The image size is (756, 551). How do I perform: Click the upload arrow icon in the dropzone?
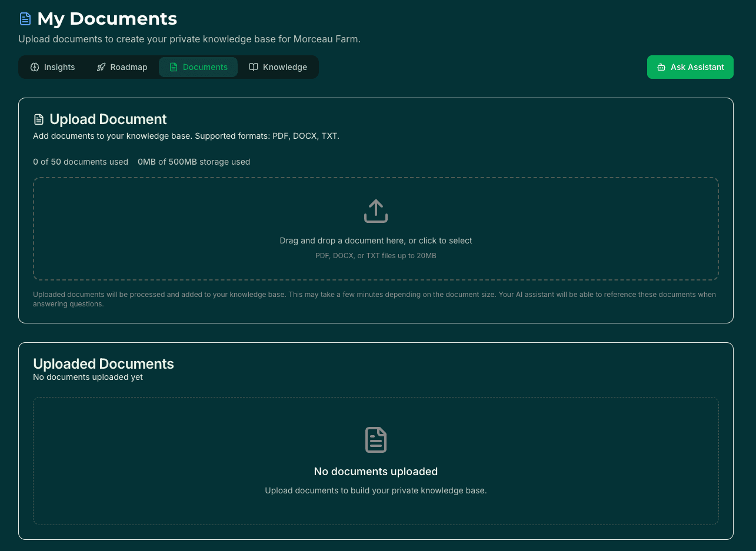point(376,211)
